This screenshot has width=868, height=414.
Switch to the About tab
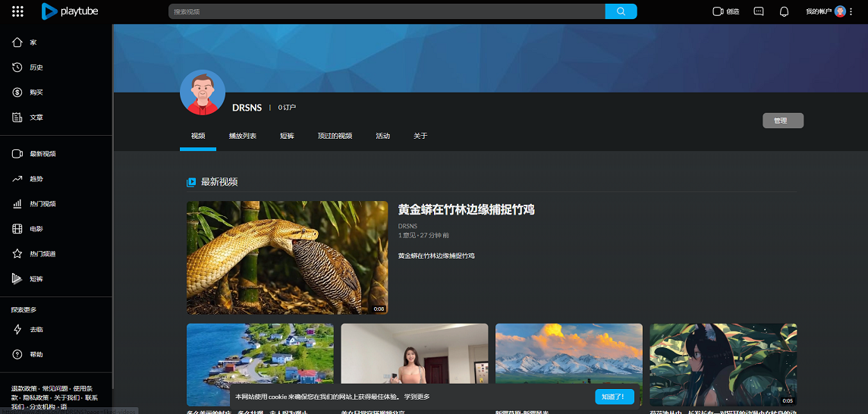(420, 136)
